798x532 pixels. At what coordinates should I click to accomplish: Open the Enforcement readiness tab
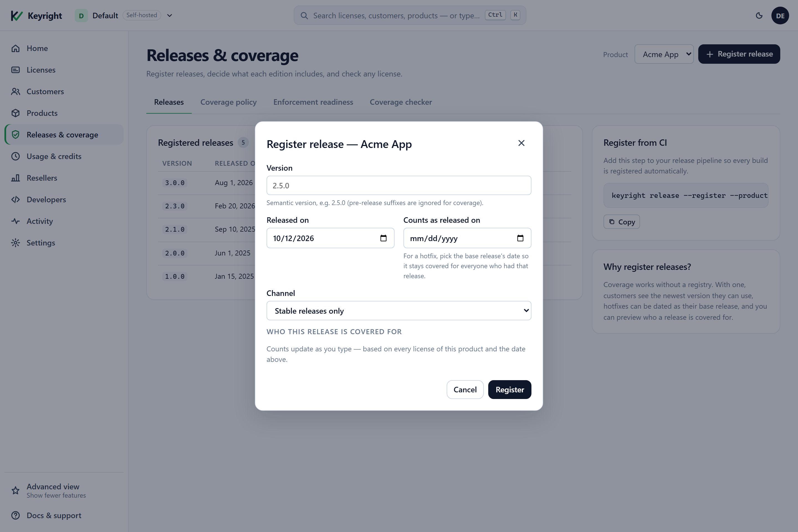[313, 102]
